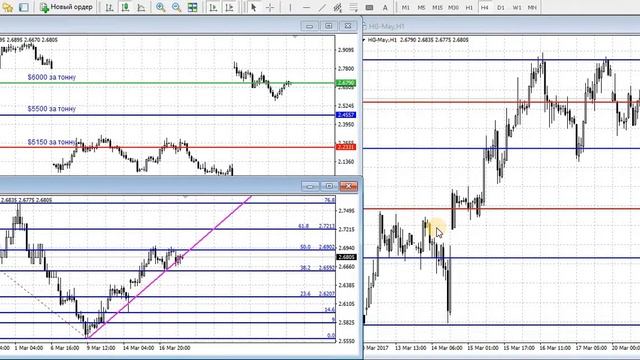Zoom in on the chart
Screen dimensions: 640x360
click(160, 7)
